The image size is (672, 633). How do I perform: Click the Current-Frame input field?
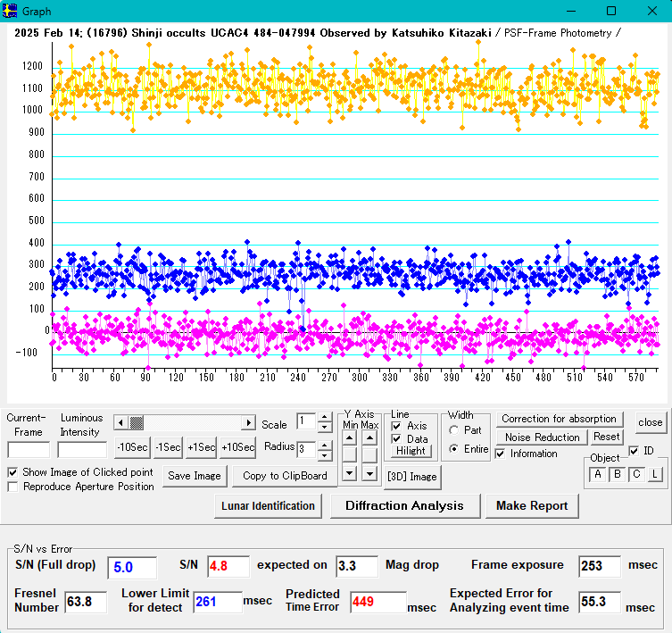coord(29,448)
